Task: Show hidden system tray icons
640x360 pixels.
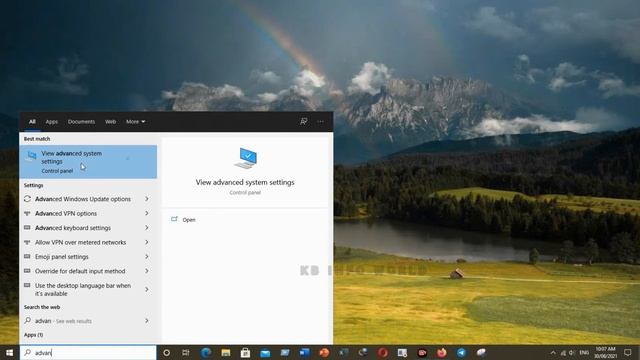Action: (x=553, y=353)
